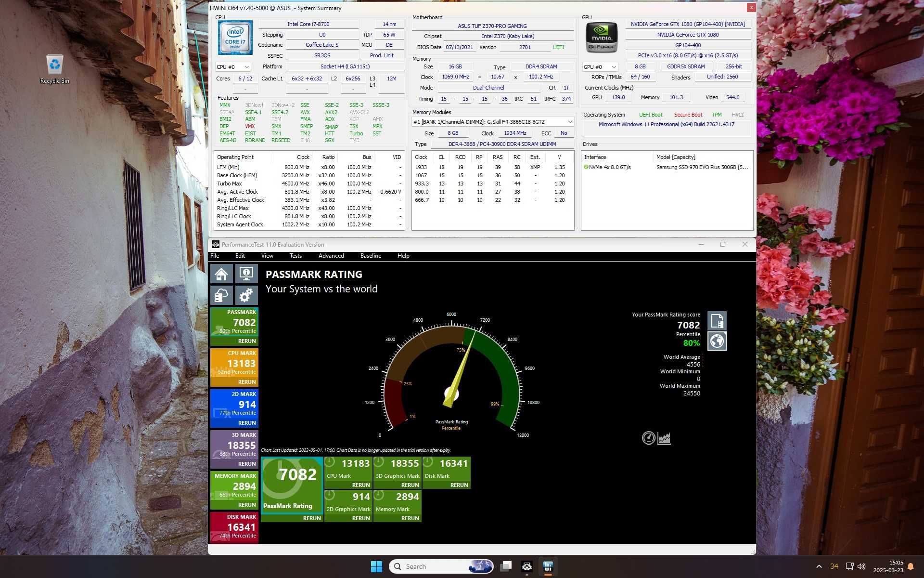Rerun the CPU Mark bottom tile
The image size is (924, 578).
coord(361,485)
